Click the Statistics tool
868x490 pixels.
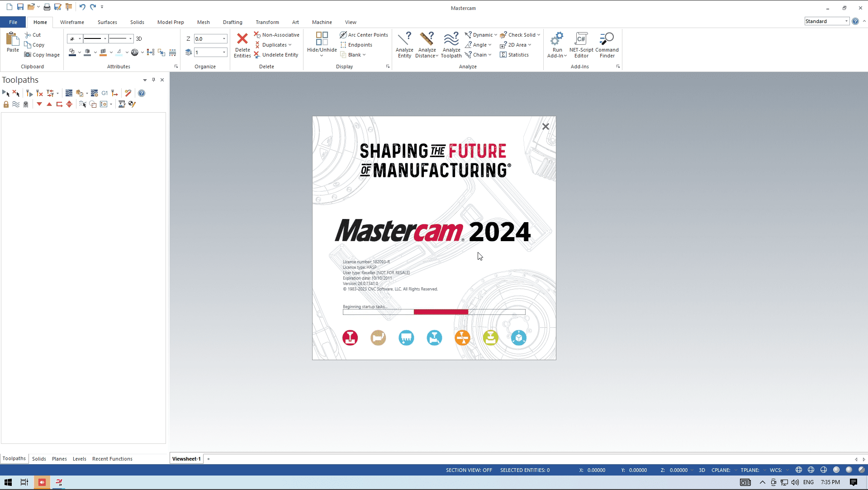(x=514, y=55)
